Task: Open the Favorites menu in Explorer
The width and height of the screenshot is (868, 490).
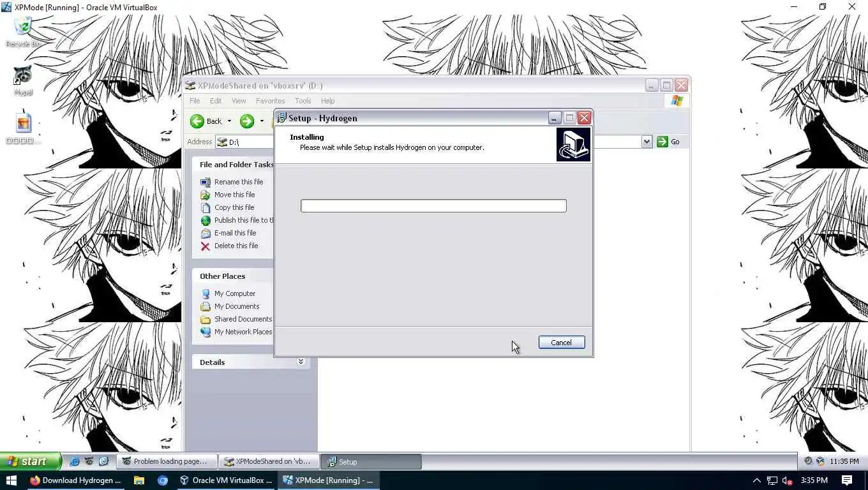Action: point(270,101)
